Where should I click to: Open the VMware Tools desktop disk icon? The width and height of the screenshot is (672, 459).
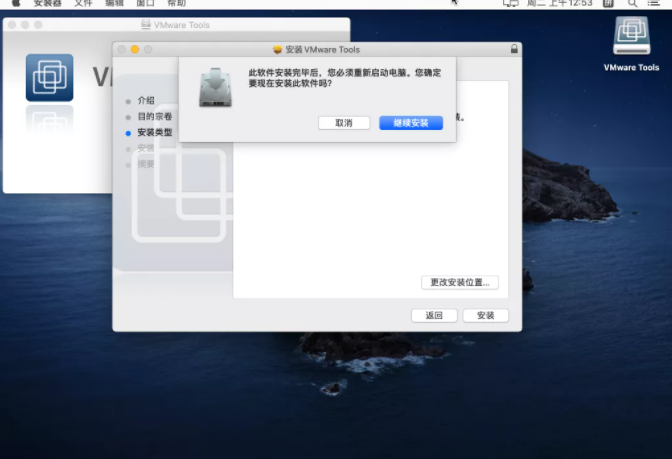point(631,36)
